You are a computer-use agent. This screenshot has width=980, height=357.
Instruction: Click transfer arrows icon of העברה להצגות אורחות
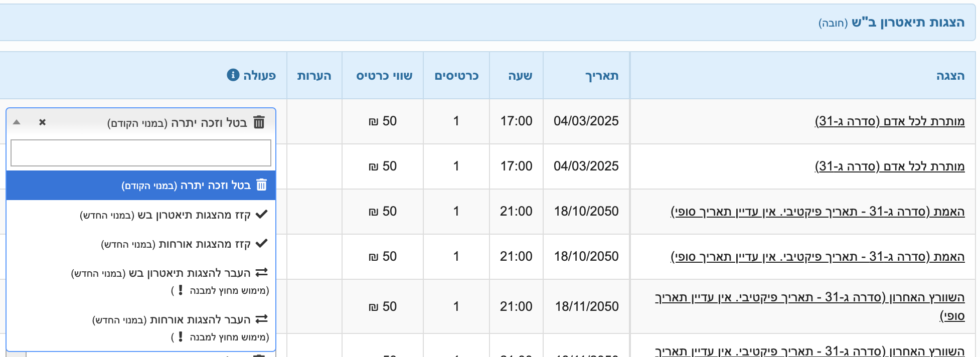click(262, 319)
